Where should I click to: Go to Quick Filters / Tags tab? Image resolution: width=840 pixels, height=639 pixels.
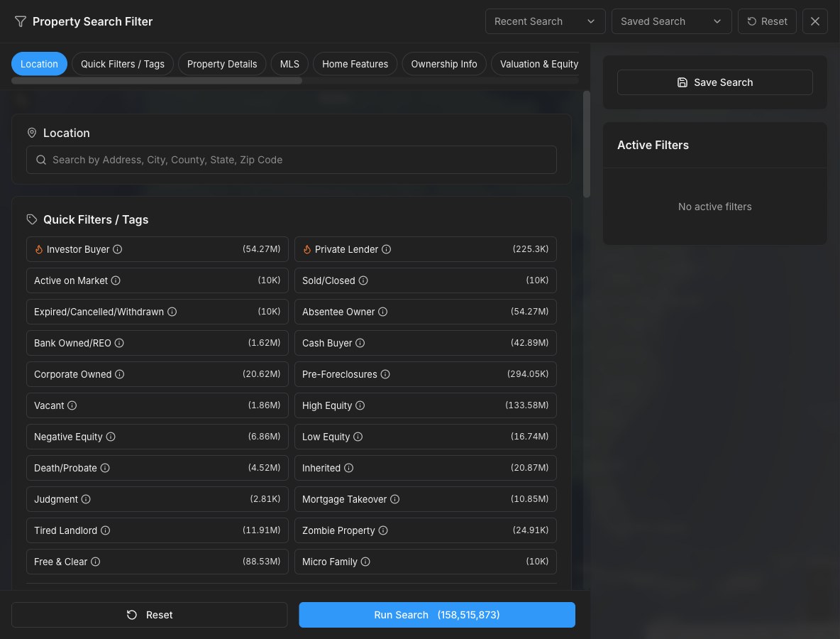pos(123,64)
